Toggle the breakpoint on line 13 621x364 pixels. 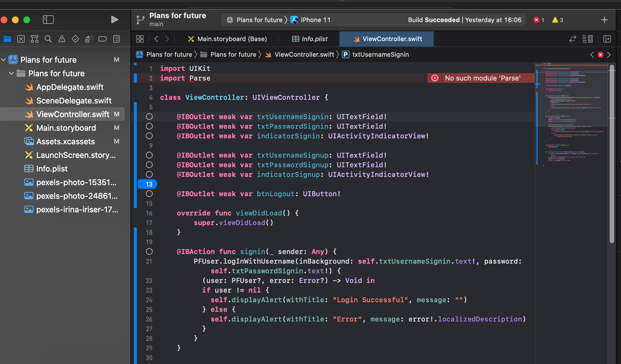tap(148, 184)
